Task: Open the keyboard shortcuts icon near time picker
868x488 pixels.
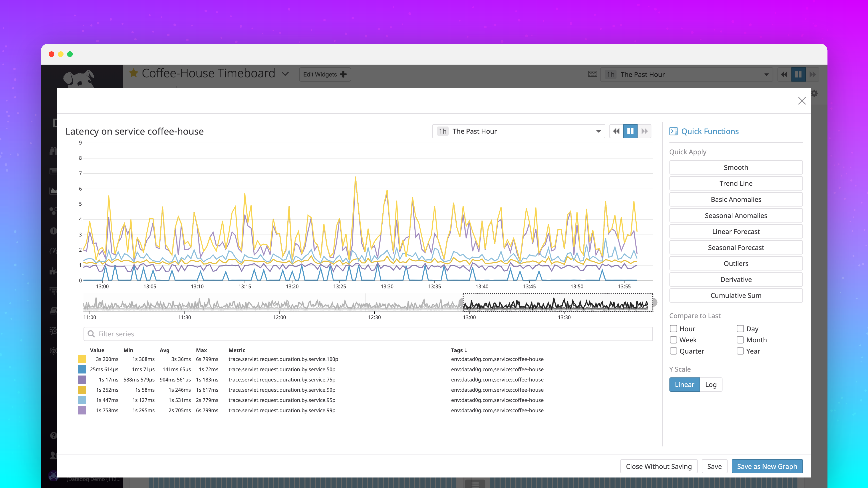Action: pos(592,74)
